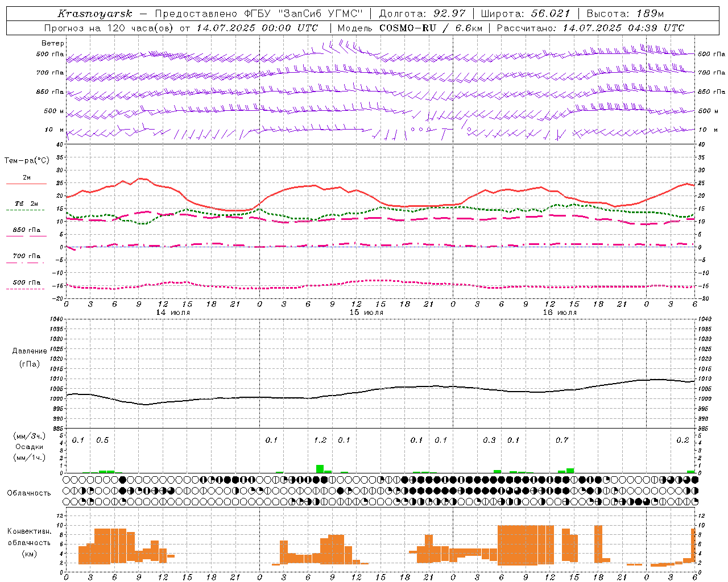The image size is (728, 582).
Task: Click the '0.7' precipitation value
Action: coord(562,440)
